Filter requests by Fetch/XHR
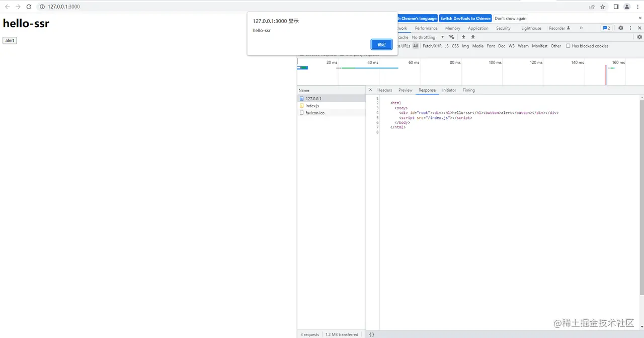644x338 pixels. [432, 46]
